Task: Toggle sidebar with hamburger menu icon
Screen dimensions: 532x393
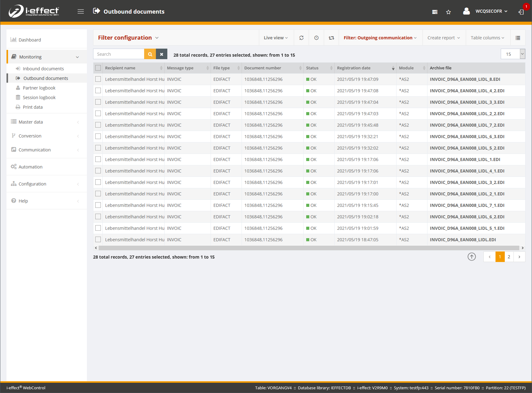Action: pyautogui.click(x=81, y=11)
